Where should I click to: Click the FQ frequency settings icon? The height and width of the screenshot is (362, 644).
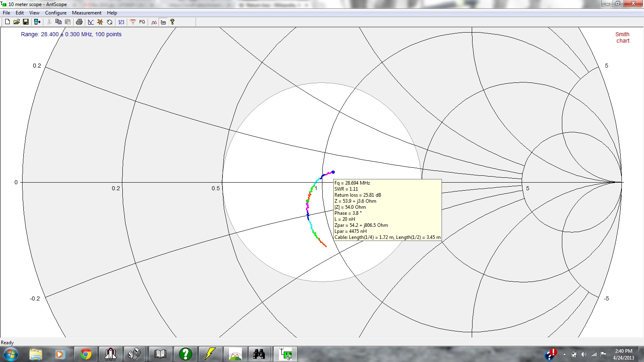tap(142, 22)
